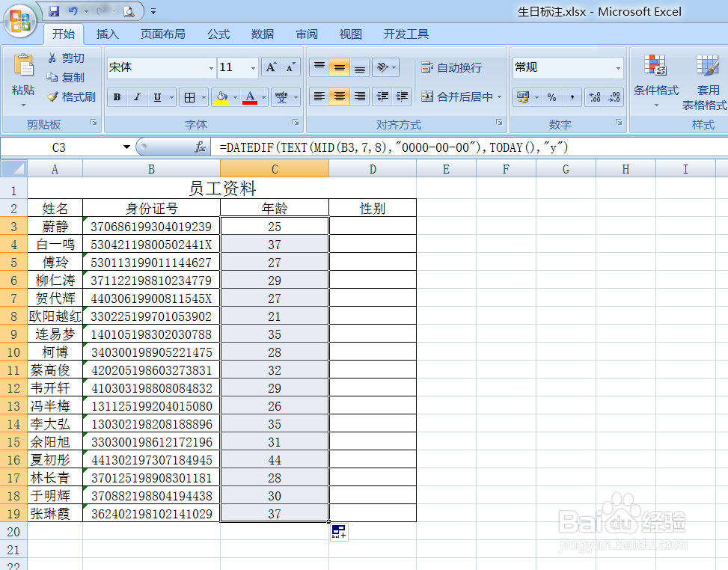Toggle italic formatting
This screenshot has width=728, height=570.
pos(137,97)
